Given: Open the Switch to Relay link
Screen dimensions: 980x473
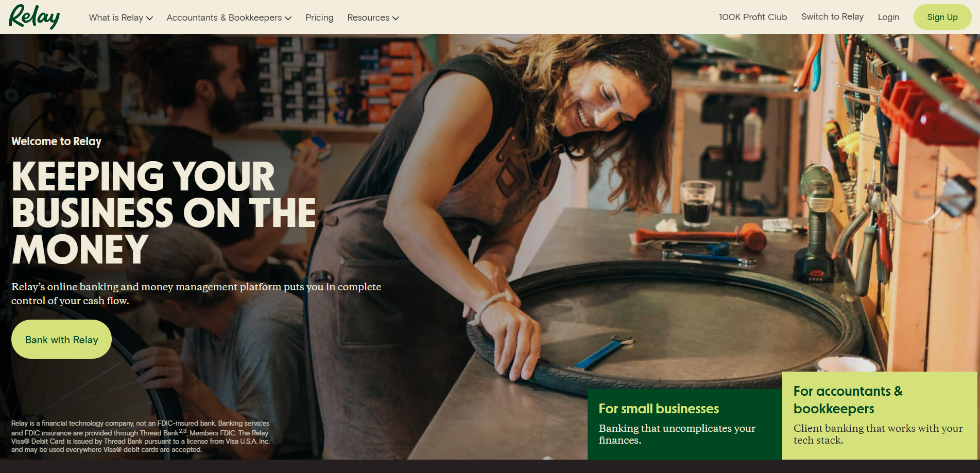Looking at the screenshot, I should (832, 16).
